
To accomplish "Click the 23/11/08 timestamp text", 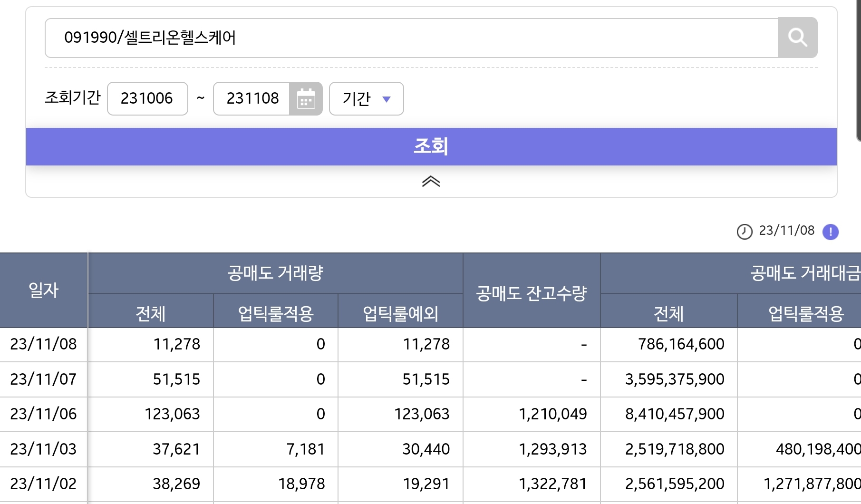I will coord(787,231).
